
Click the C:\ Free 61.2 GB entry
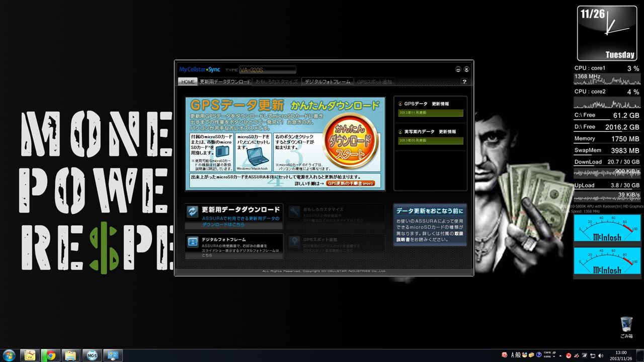607,115
